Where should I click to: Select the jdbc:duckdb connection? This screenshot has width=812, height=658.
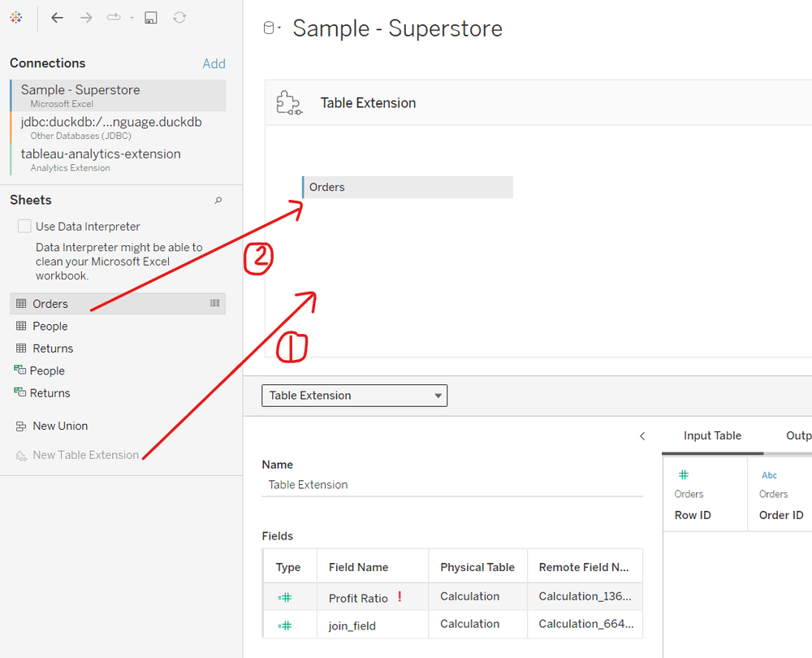(118, 128)
